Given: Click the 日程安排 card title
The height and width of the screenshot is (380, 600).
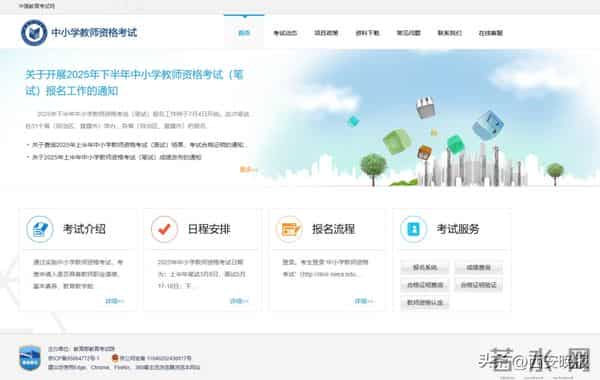Looking at the screenshot, I should point(209,229).
